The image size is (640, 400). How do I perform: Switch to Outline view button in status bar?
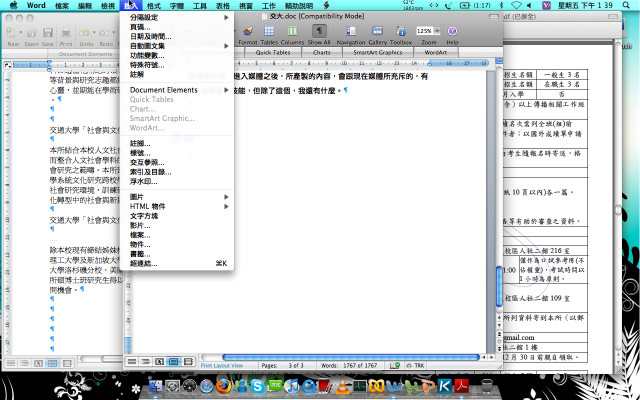point(146,362)
